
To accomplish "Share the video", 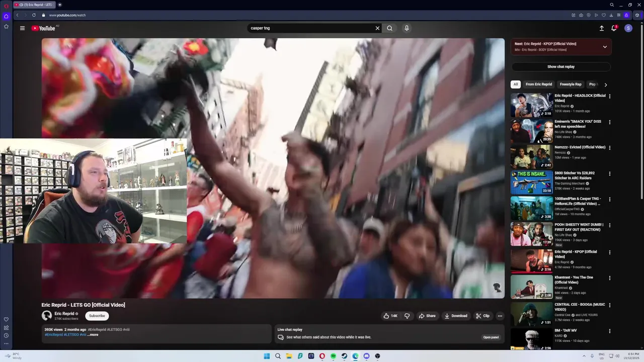I will (x=427, y=316).
